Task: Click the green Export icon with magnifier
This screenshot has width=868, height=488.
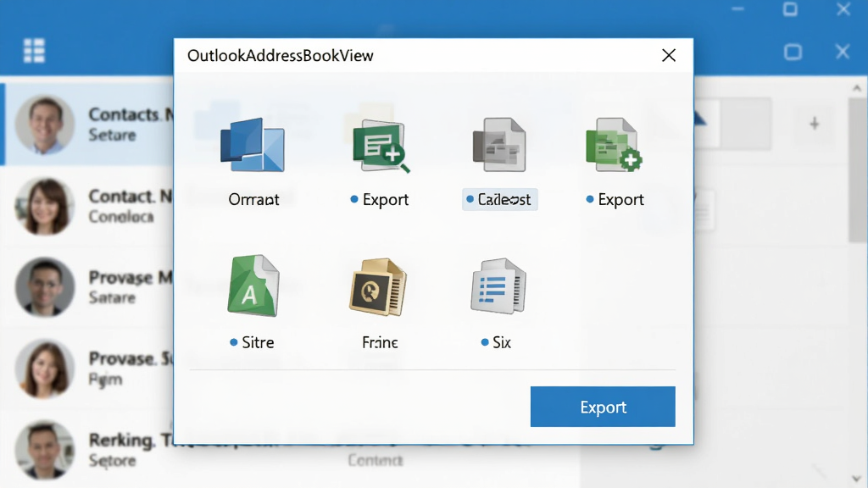Action: pos(381,146)
